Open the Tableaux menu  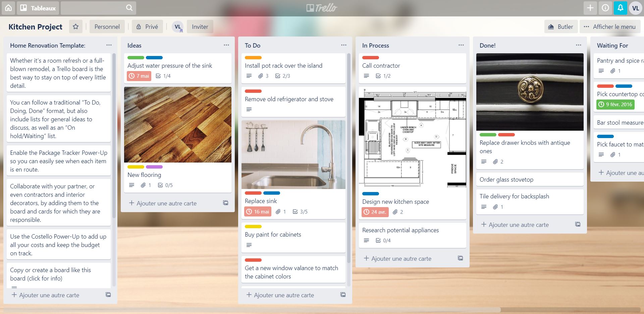click(38, 8)
